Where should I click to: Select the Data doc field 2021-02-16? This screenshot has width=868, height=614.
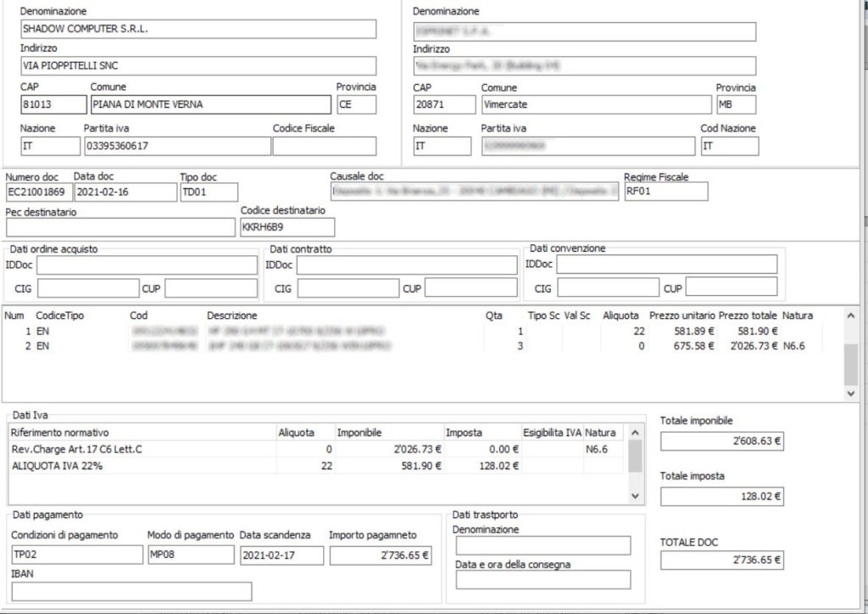coord(125,193)
